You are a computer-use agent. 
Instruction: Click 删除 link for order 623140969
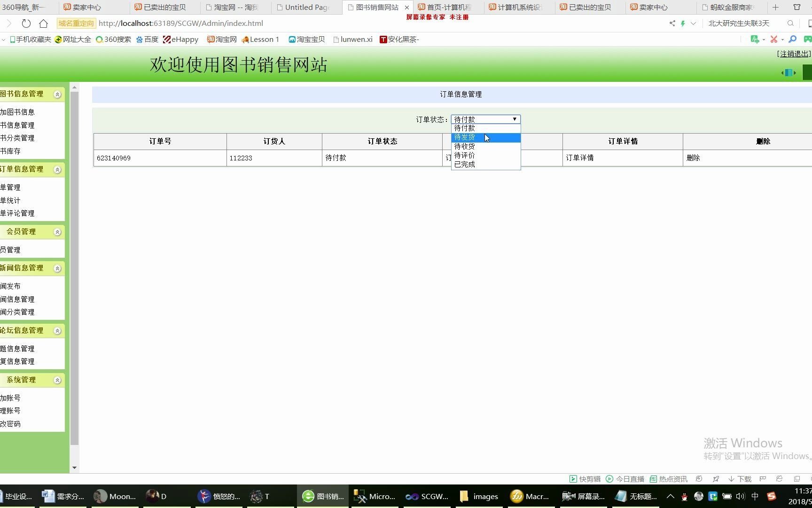click(x=693, y=158)
